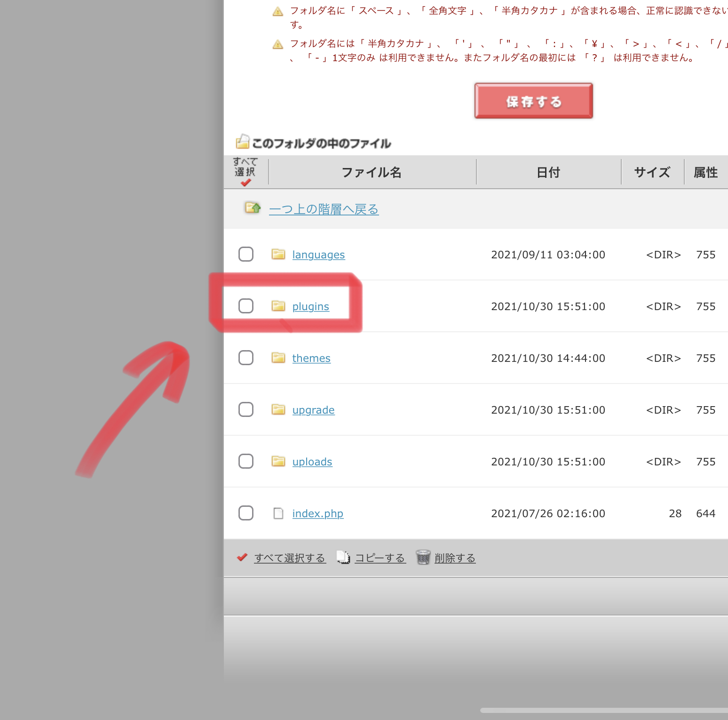Click the languages folder icon

[278, 255]
